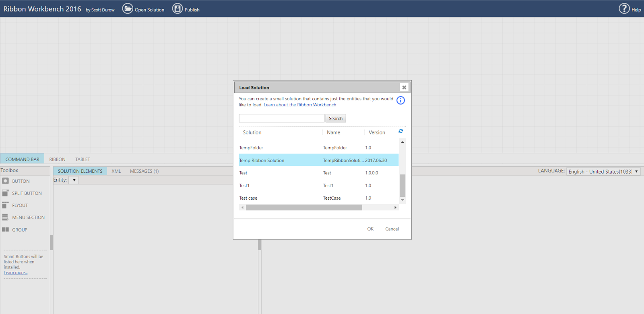The image size is (644, 314).
Task: Close the Load Solution dialog
Action: click(404, 87)
